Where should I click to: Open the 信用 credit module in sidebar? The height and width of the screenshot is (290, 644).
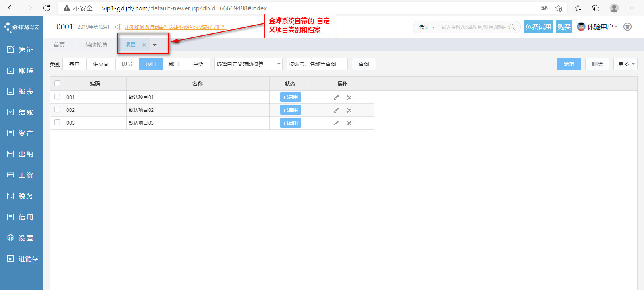[x=21, y=217]
